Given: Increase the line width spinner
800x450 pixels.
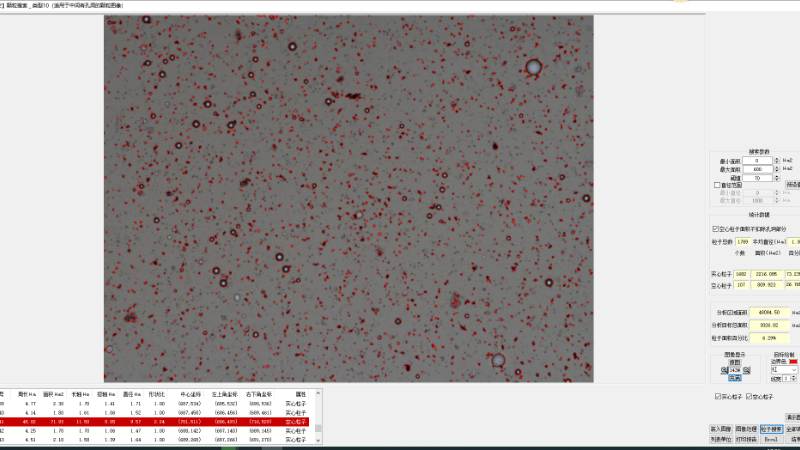Looking at the screenshot, I should pos(795,377).
